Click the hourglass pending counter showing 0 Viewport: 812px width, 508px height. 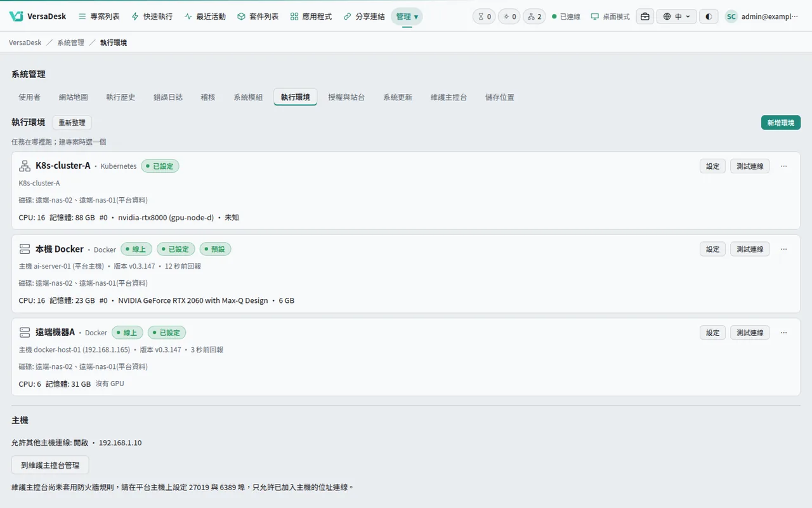click(484, 17)
